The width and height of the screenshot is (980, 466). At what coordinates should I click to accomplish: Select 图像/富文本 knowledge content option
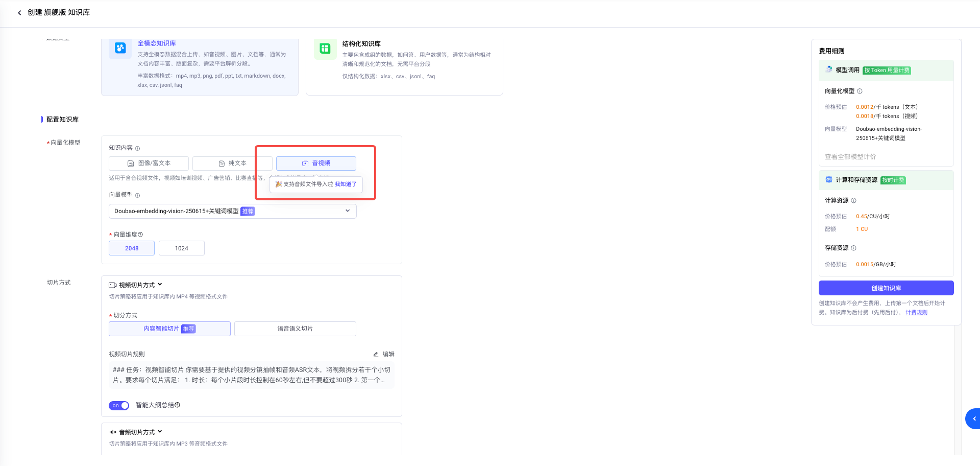click(x=149, y=164)
